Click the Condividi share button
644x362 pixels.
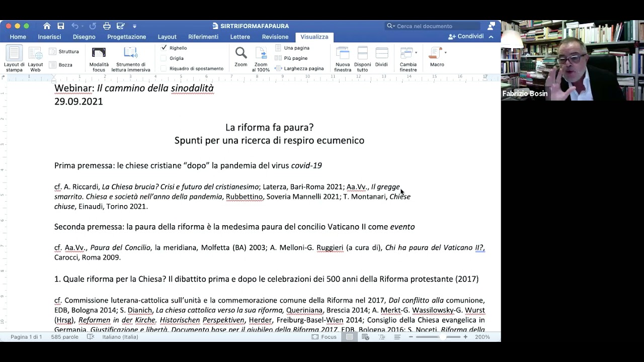coord(466,36)
